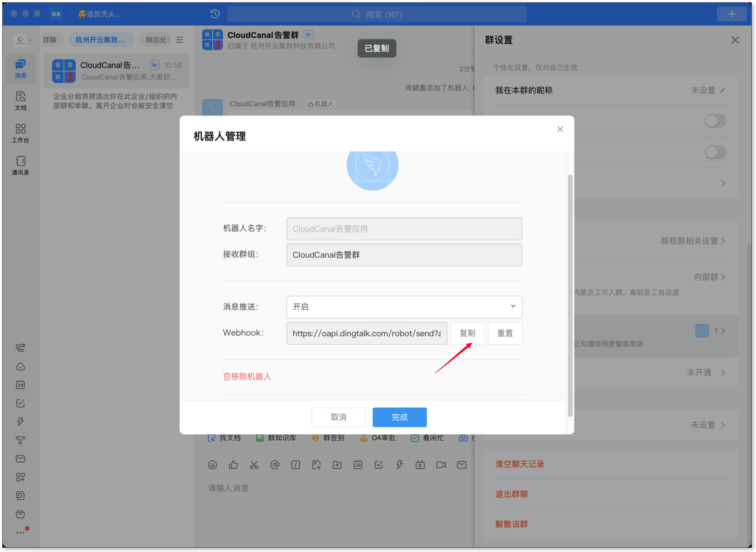Click the calendar icon in the left sidebar
The height and width of the screenshot is (552, 756).
(x=20, y=385)
